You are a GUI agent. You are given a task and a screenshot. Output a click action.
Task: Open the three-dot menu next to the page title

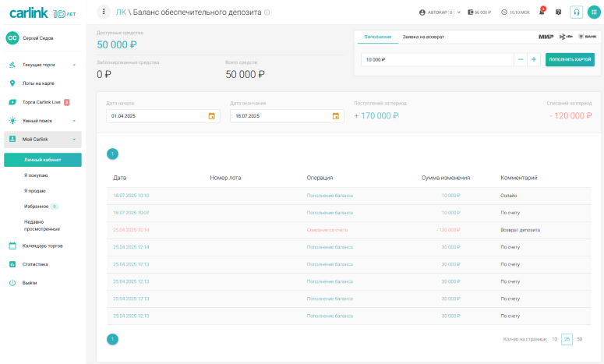tap(104, 12)
